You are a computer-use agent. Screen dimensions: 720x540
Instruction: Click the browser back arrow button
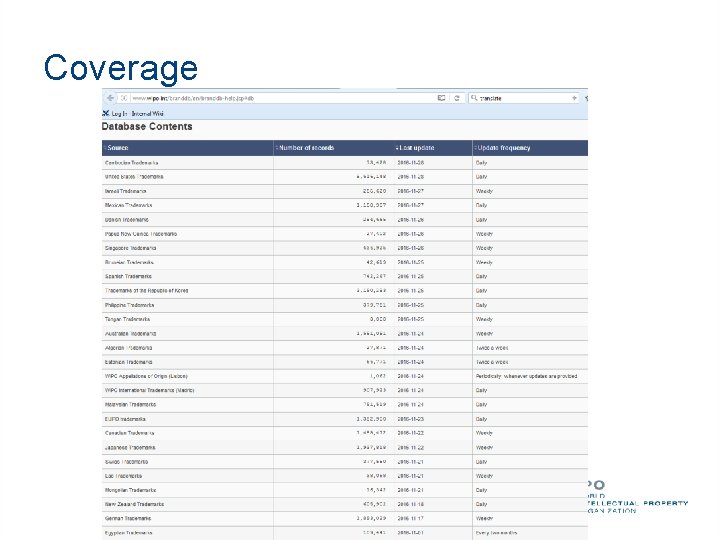110,98
